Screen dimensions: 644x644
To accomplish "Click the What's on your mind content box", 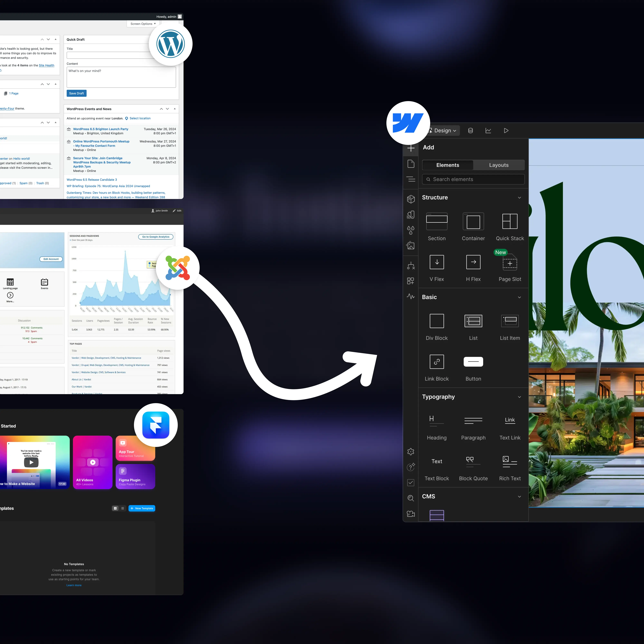I will pyautogui.click(x=121, y=77).
